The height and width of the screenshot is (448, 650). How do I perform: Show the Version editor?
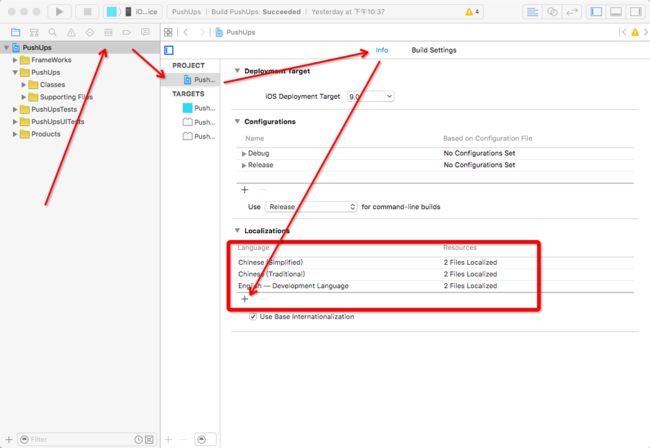coord(572,12)
